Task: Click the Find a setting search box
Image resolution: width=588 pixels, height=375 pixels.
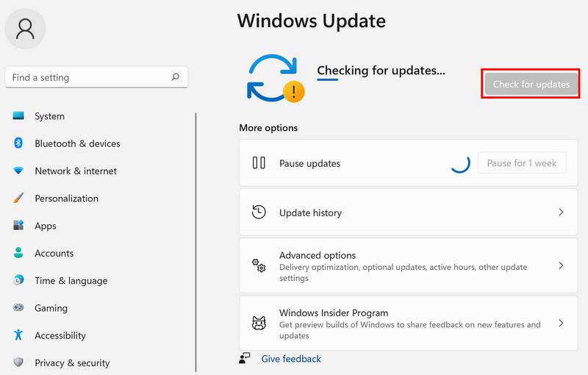Action: 96,77
